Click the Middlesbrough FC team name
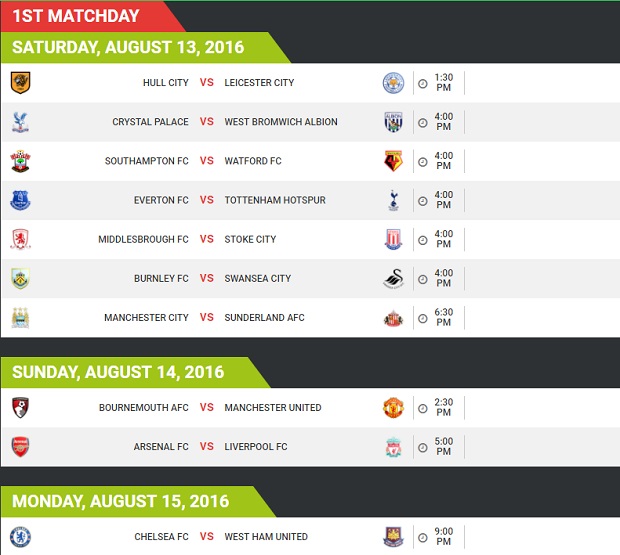This screenshot has height=555, width=620. (143, 239)
